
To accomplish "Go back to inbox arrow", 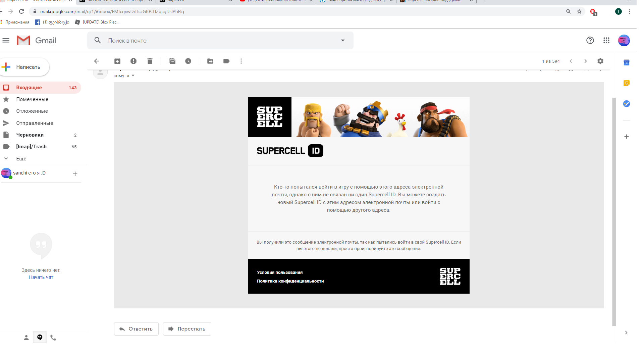I will click(x=97, y=61).
